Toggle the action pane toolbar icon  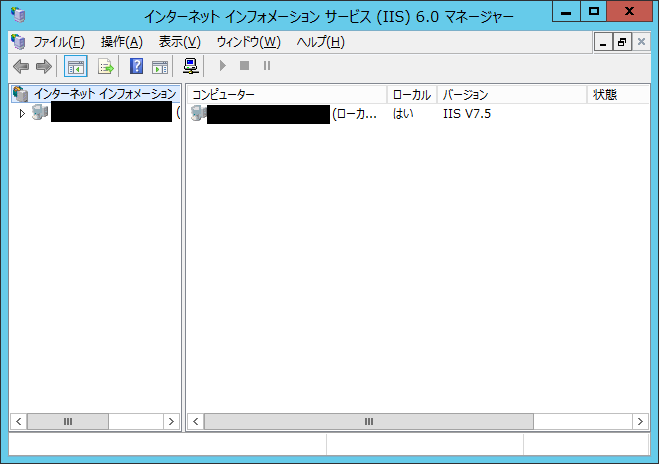click(x=160, y=66)
